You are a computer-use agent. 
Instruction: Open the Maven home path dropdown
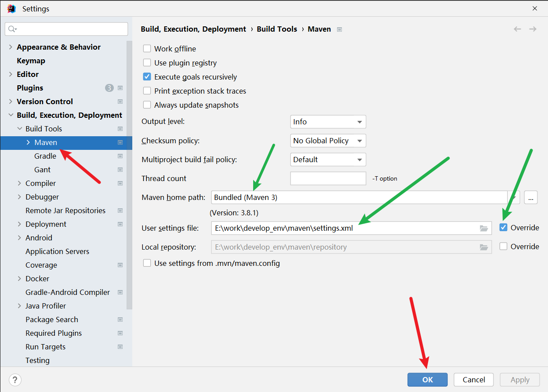514,197
